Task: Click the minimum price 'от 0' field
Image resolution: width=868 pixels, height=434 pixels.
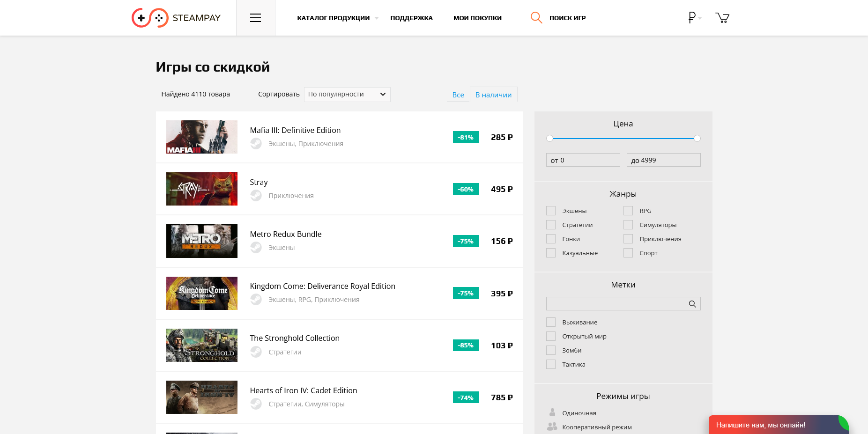Action: [583, 160]
